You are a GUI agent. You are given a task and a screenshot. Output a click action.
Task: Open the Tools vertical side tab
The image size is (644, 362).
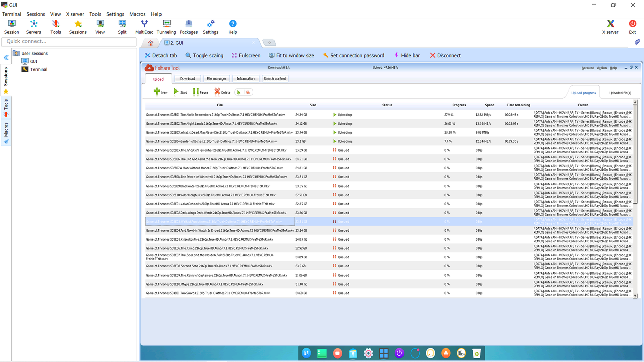[6, 107]
